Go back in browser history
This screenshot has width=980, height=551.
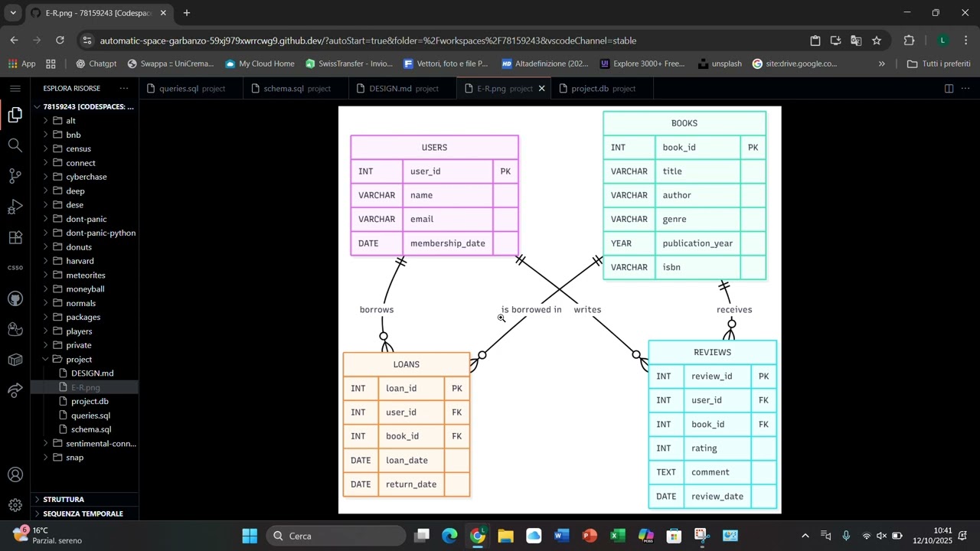tap(15, 41)
